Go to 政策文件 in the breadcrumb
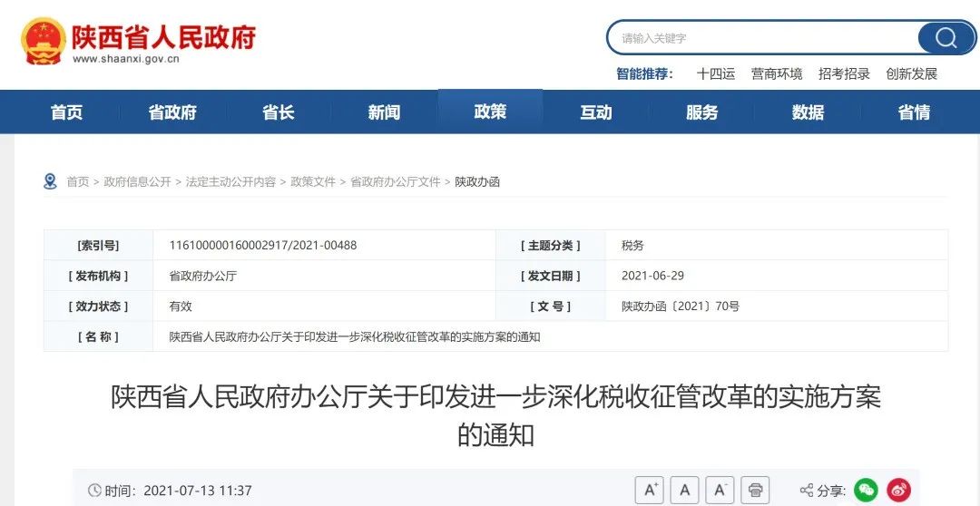The width and height of the screenshot is (980, 506). click(313, 181)
